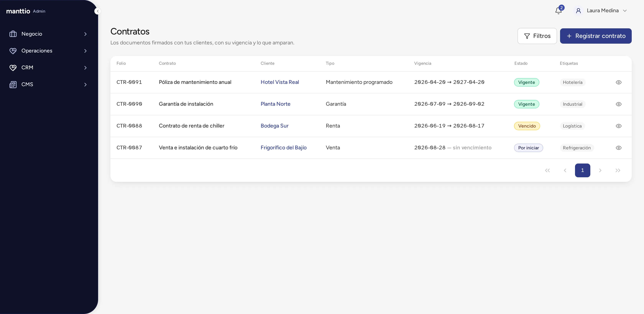Click the Vigente status badge for CTR-0090
The image size is (644, 314).
(x=527, y=104)
